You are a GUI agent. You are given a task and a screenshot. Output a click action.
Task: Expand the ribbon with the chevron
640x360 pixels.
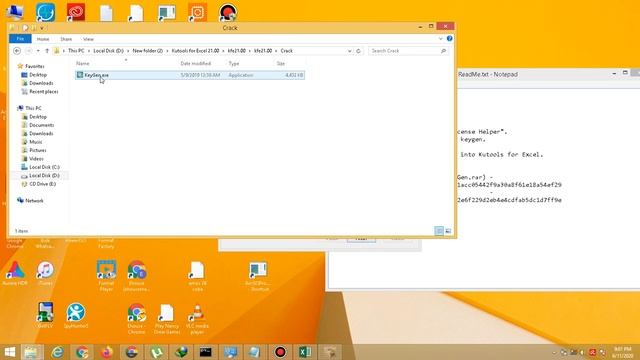pos(440,39)
